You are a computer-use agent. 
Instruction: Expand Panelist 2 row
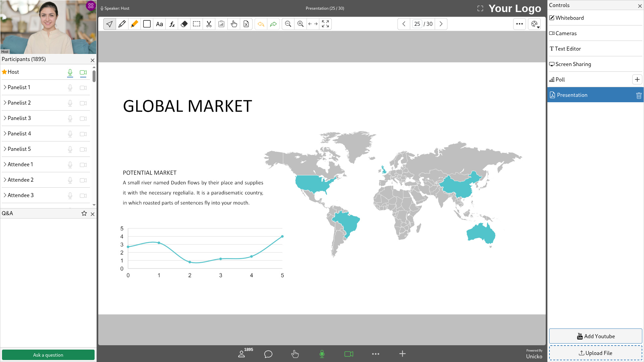[5, 103]
